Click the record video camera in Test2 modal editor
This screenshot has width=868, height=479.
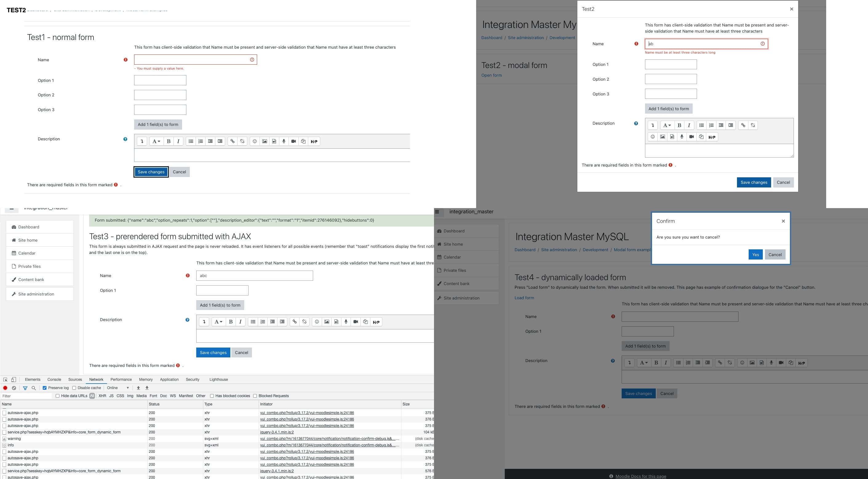tap(691, 137)
